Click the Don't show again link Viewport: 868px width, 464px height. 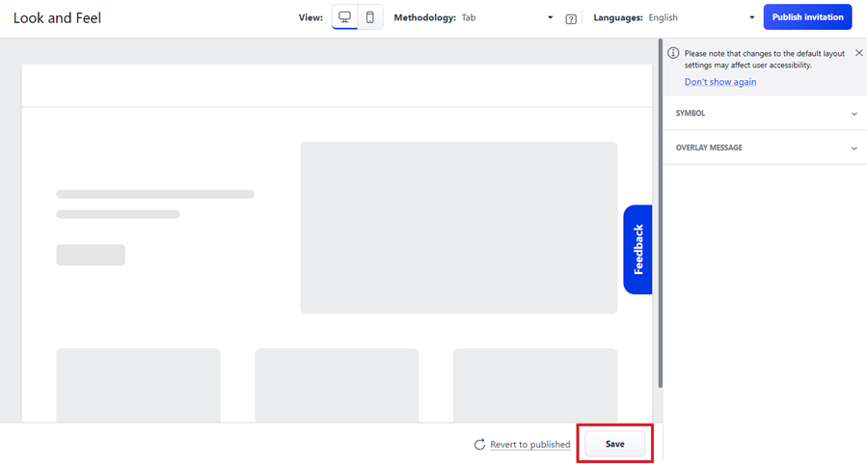(x=720, y=82)
